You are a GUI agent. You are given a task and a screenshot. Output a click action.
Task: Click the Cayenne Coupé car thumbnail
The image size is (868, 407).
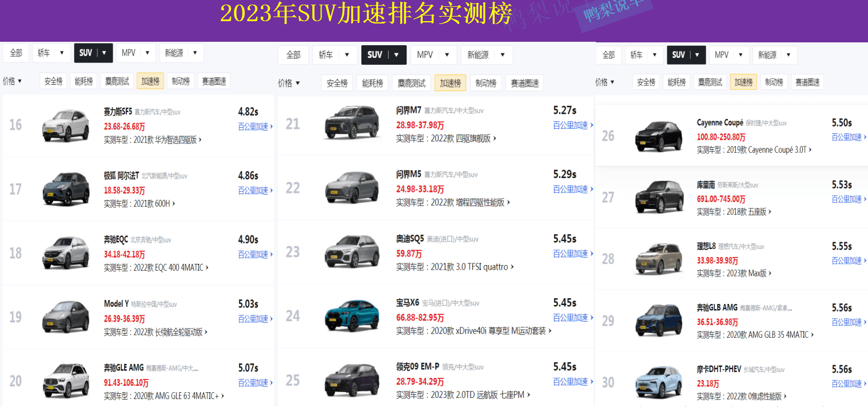659,136
